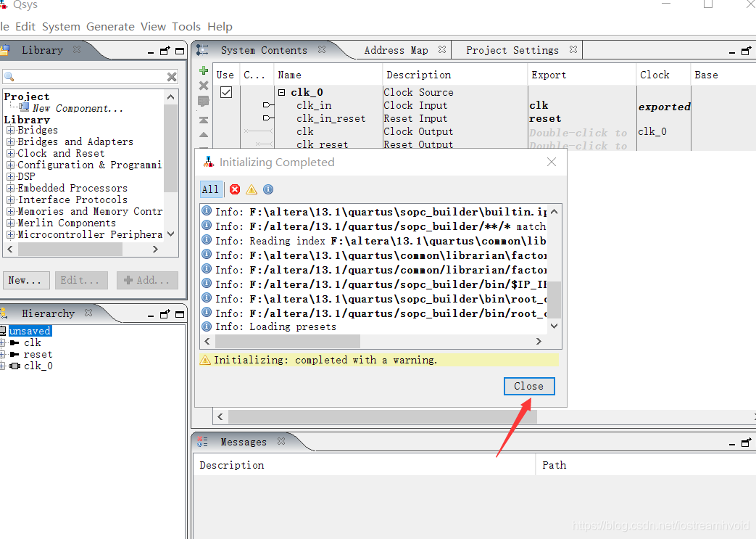
Task: Close the Address Map tab X
Action: coord(441,49)
